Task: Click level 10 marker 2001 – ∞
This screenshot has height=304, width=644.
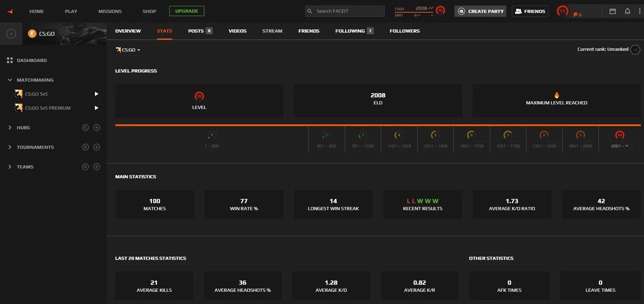Action: [619, 140]
